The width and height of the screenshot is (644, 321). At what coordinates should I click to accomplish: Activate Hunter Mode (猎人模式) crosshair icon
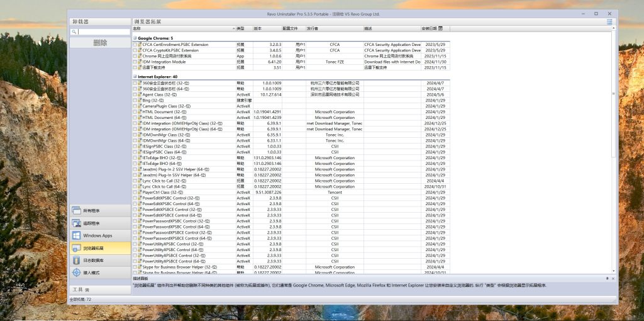[76, 273]
